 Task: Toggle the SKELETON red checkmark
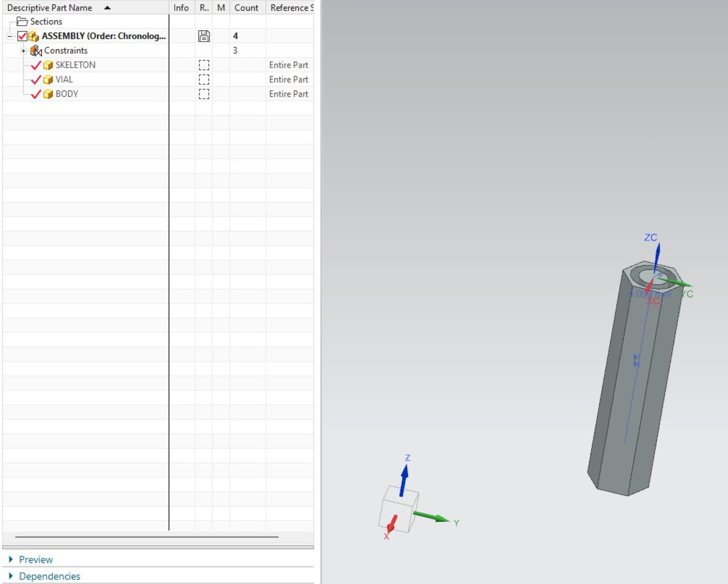tap(36, 65)
